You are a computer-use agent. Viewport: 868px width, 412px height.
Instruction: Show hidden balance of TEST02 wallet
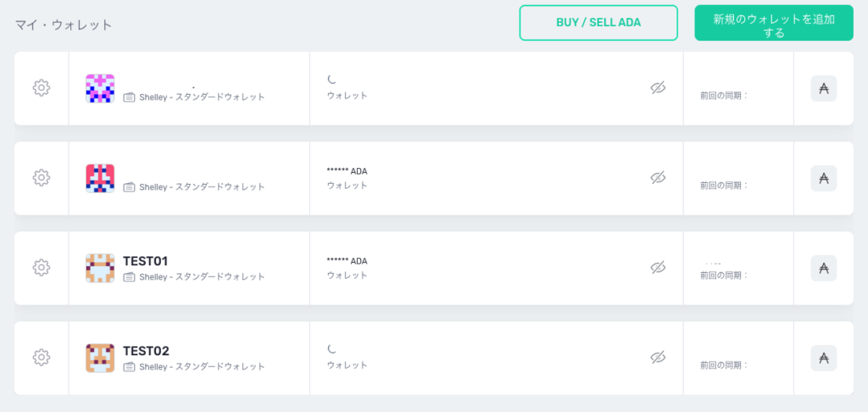pos(658,358)
